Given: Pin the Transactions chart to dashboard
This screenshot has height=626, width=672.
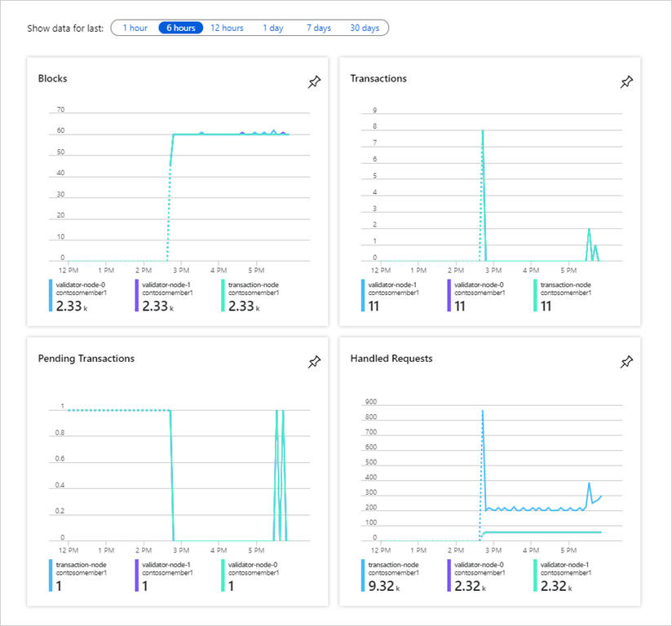Looking at the screenshot, I should 626,82.
